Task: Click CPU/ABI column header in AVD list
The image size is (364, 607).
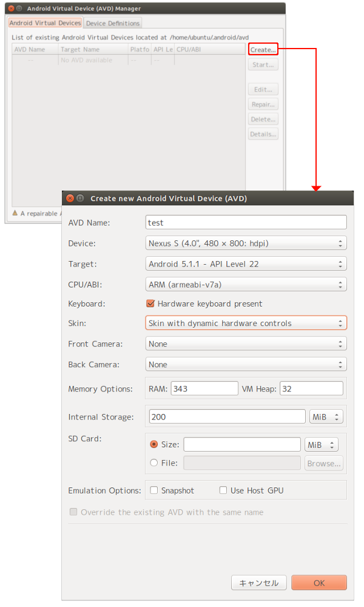Action: 210,50
